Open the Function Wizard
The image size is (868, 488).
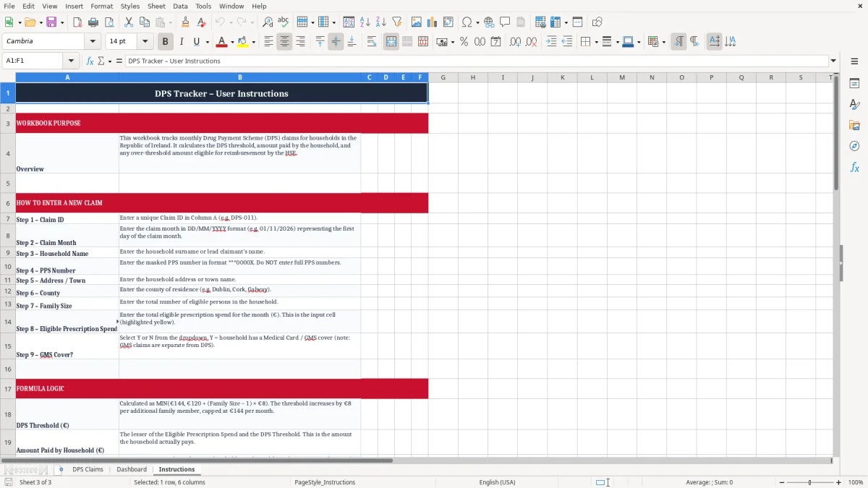(x=90, y=61)
